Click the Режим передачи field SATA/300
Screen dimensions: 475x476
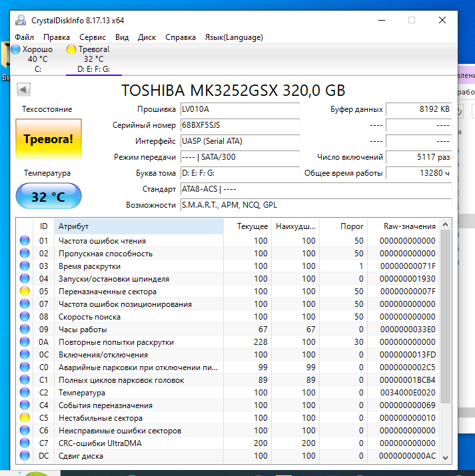240,157
